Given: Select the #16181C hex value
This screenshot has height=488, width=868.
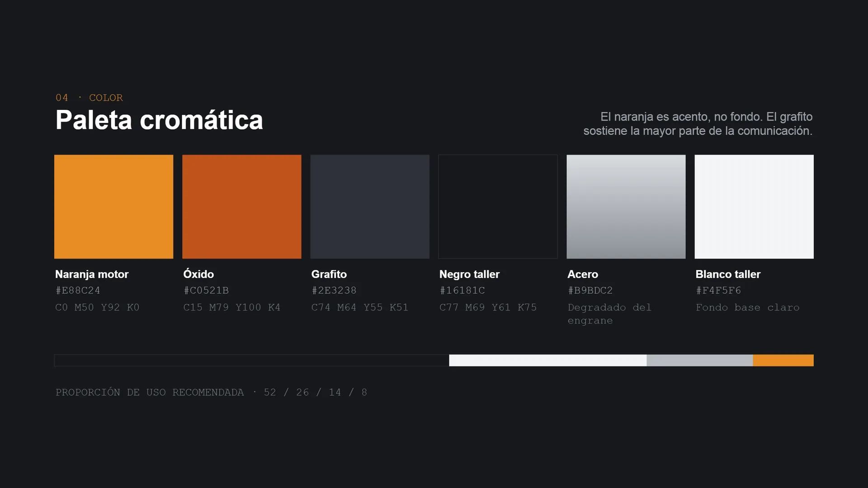Looking at the screenshot, I should coord(462,291).
